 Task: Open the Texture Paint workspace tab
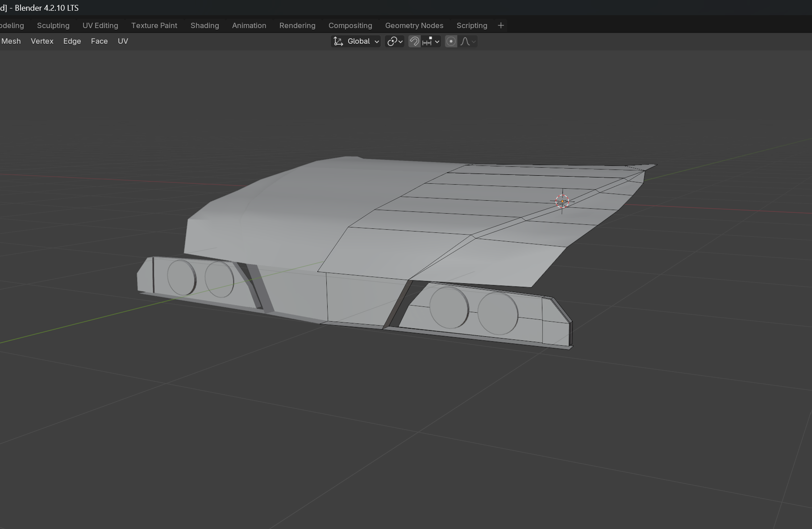(154, 25)
